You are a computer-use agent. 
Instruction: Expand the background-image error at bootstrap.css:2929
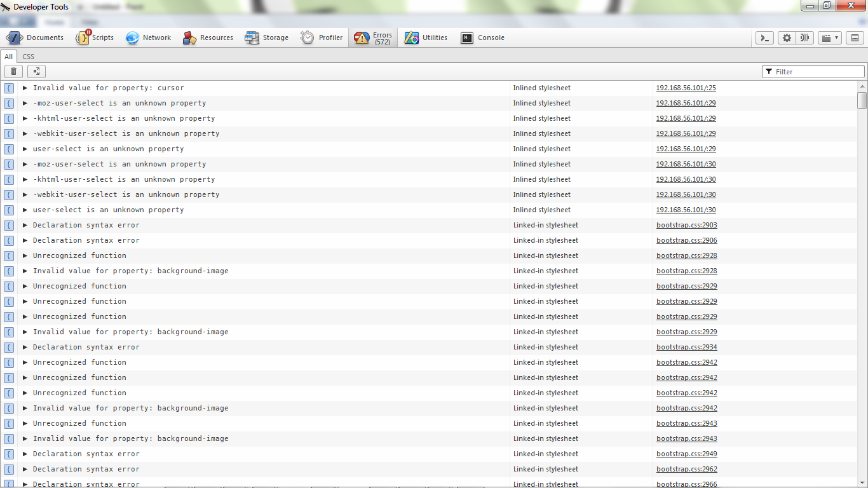[x=25, y=332]
